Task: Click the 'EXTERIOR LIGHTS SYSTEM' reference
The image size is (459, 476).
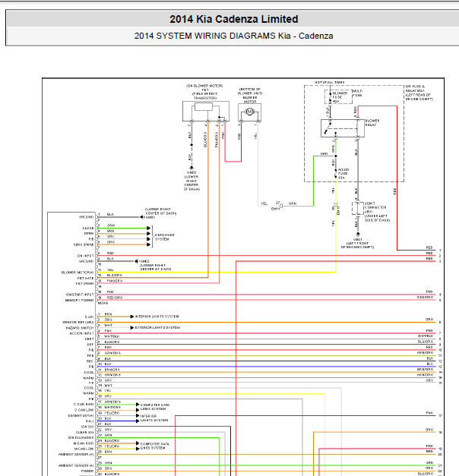Action: point(157,327)
